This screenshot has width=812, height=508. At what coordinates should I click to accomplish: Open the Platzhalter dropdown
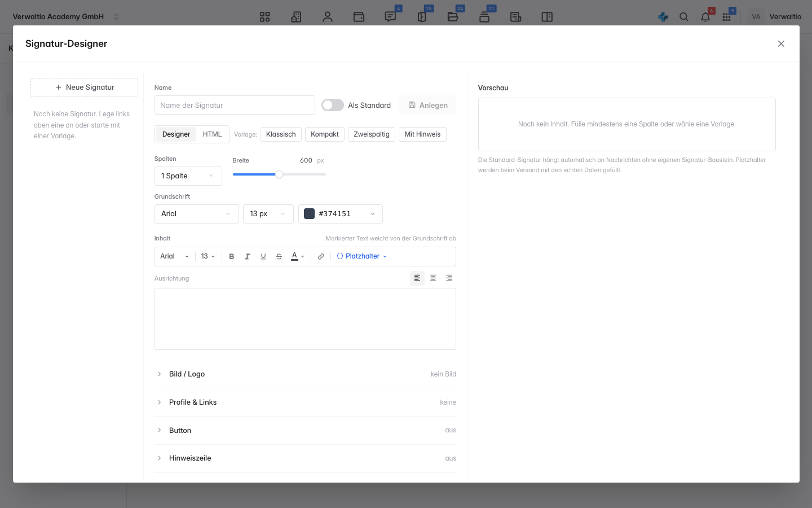(x=362, y=256)
